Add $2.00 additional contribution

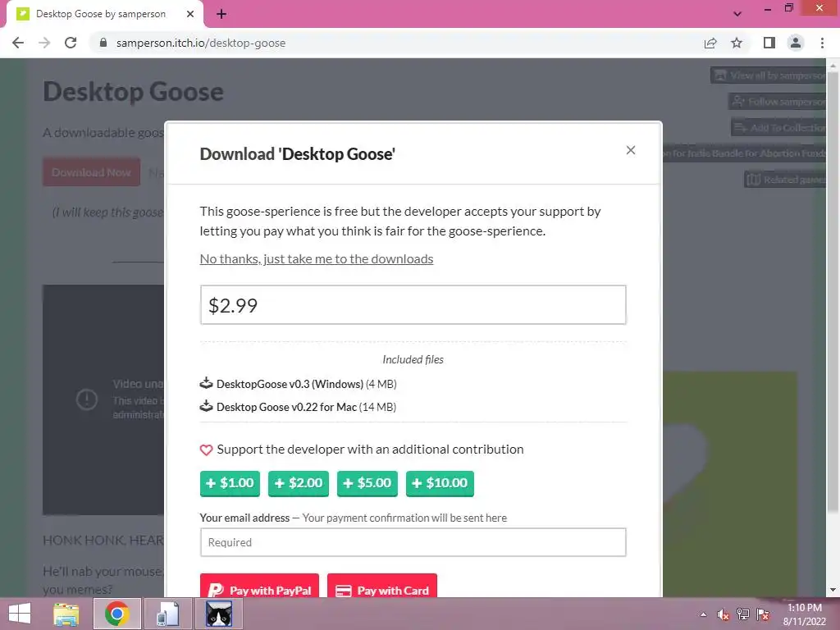(299, 483)
